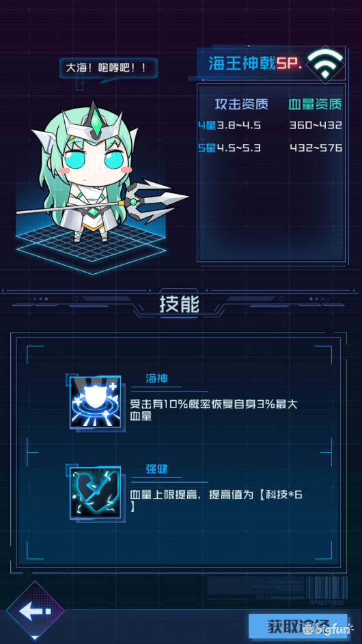Click the 海神 skill name label
This screenshot has width=362, height=644.
pos(156,378)
